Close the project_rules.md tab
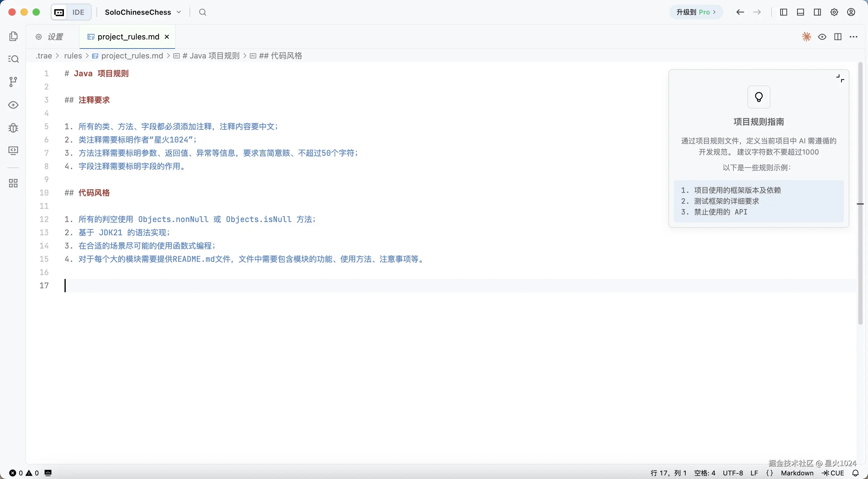Viewport: 868px width, 479px height. (x=167, y=37)
